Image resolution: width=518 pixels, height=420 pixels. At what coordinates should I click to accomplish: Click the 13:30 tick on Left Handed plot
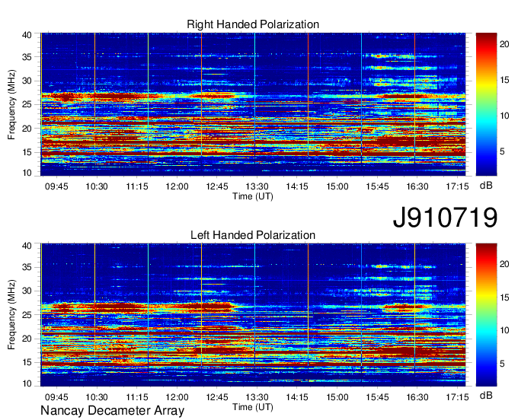click(x=257, y=397)
